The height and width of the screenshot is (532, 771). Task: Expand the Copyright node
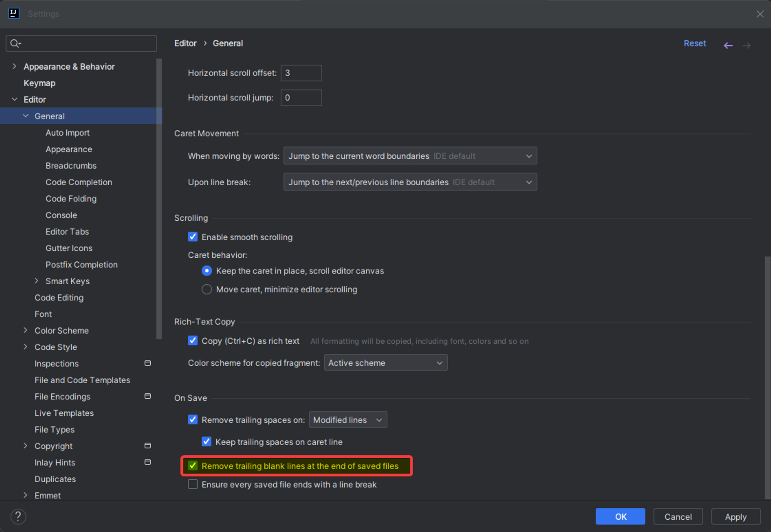pos(25,446)
